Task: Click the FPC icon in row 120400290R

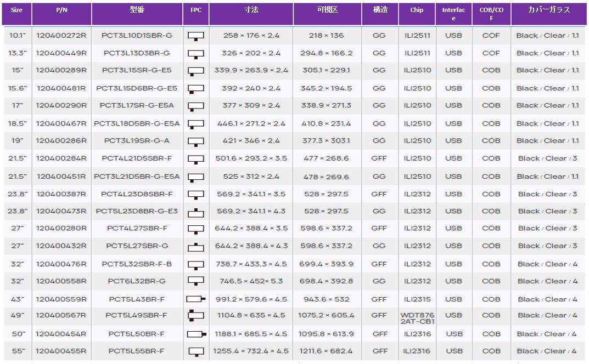Action: point(196,106)
